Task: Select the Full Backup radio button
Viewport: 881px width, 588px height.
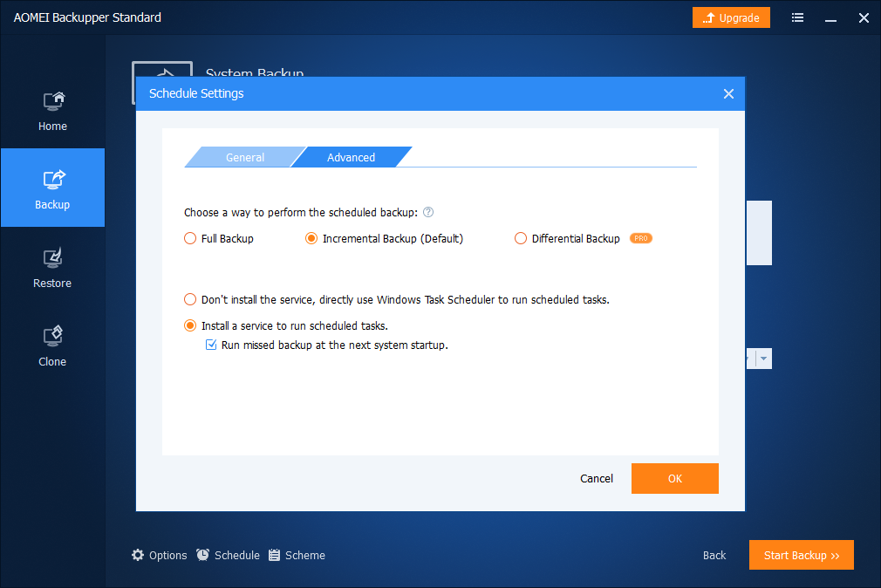Action: click(190, 238)
